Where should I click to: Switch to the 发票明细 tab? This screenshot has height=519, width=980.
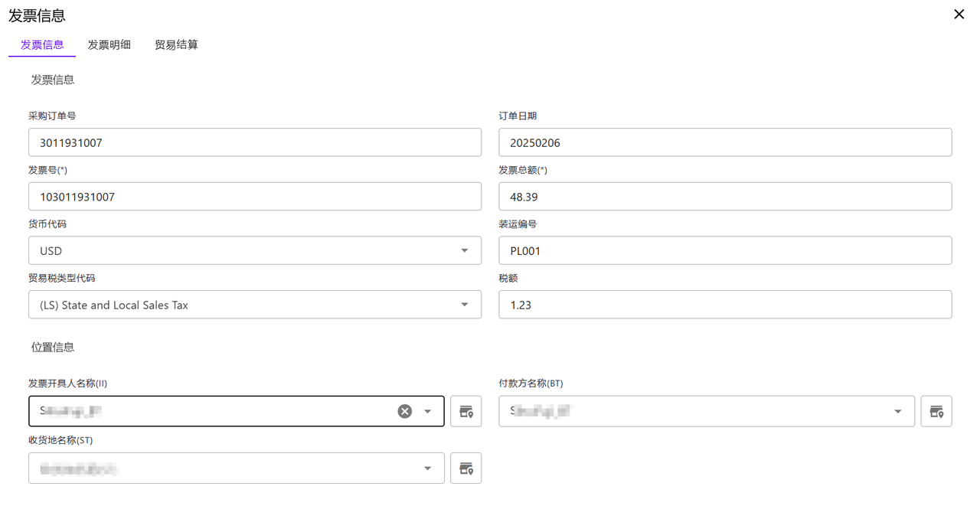coord(109,45)
